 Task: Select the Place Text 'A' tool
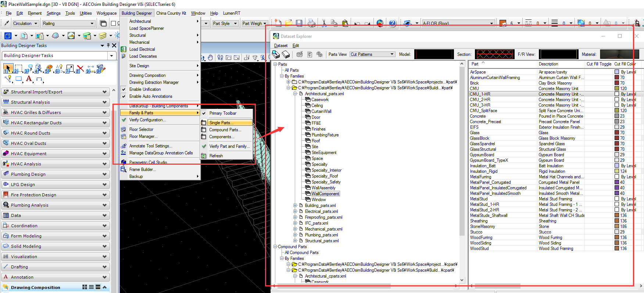29,78
